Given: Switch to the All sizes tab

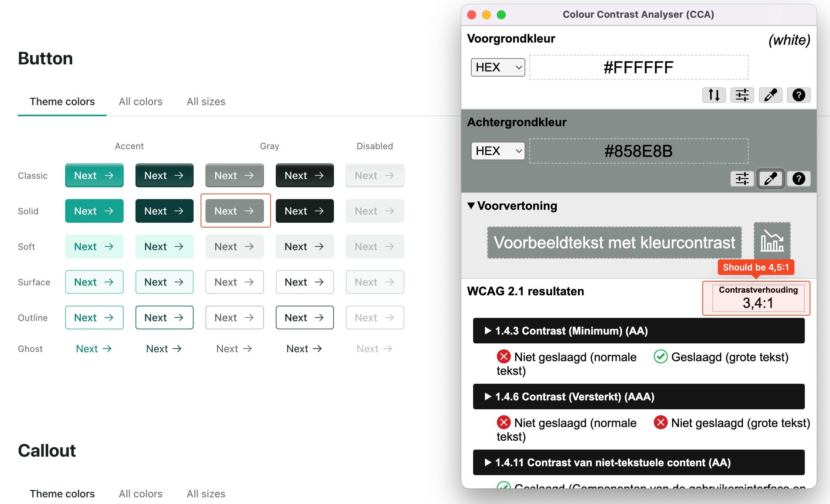Looking at the screenshot, I should pos(206,101).
